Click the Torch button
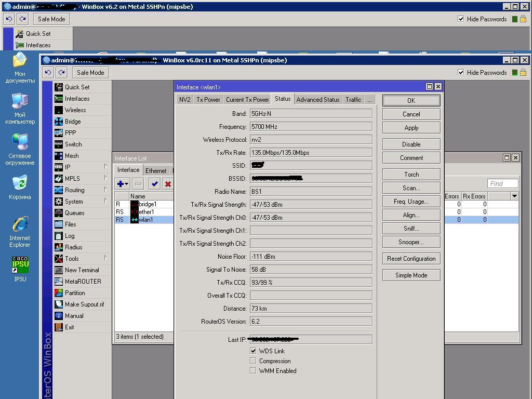The height and width of the screenshot is (399, 532). (411, 175)
